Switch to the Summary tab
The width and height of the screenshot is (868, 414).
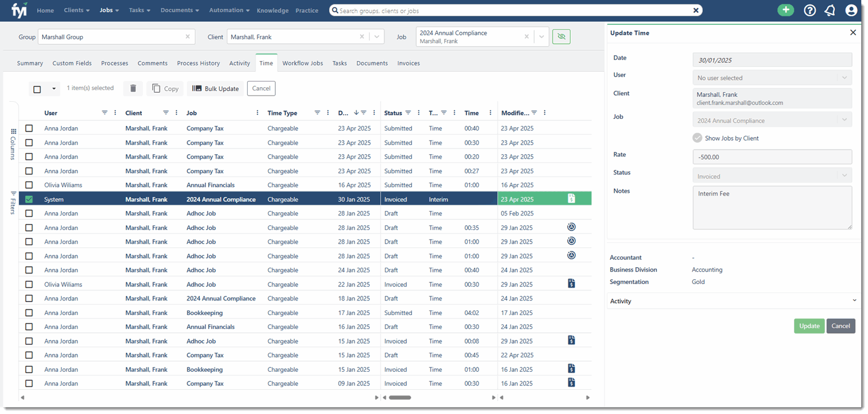(30, 63)
